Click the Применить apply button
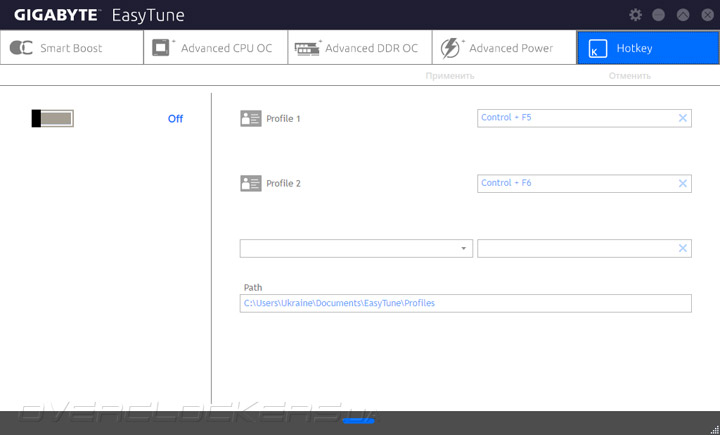The height and width of the screenshot is (435, 720). coord(450,76)
